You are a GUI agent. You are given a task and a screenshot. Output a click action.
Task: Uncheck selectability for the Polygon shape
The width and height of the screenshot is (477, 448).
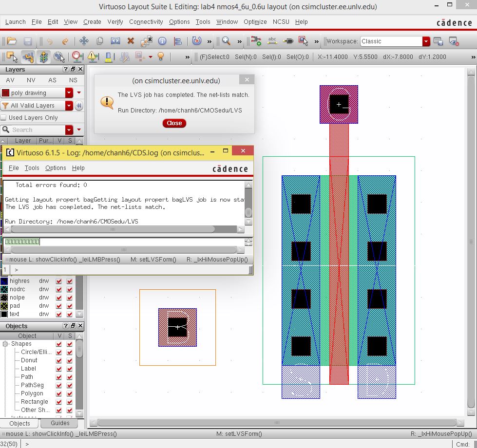(x=69, y=393)
